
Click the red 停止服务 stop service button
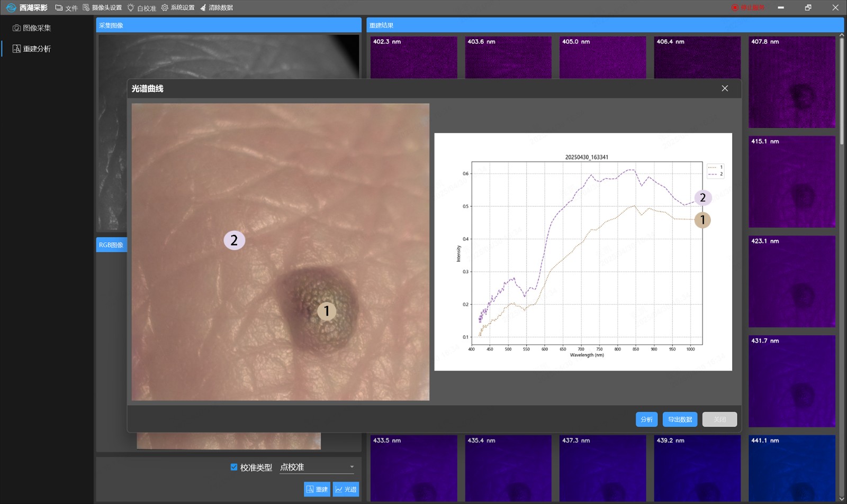(747, 8)
